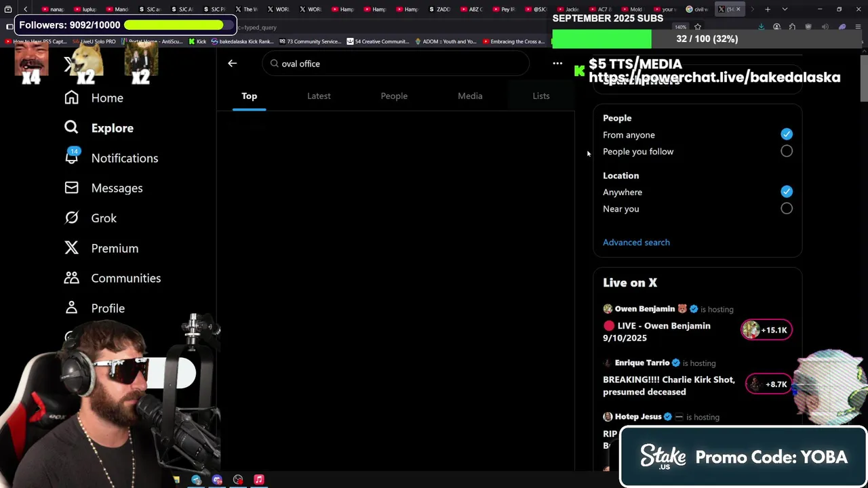This screenshot has width=868, height=488.
Task: Switch to the Pey IR browser tab
Action: coord(504,9)
